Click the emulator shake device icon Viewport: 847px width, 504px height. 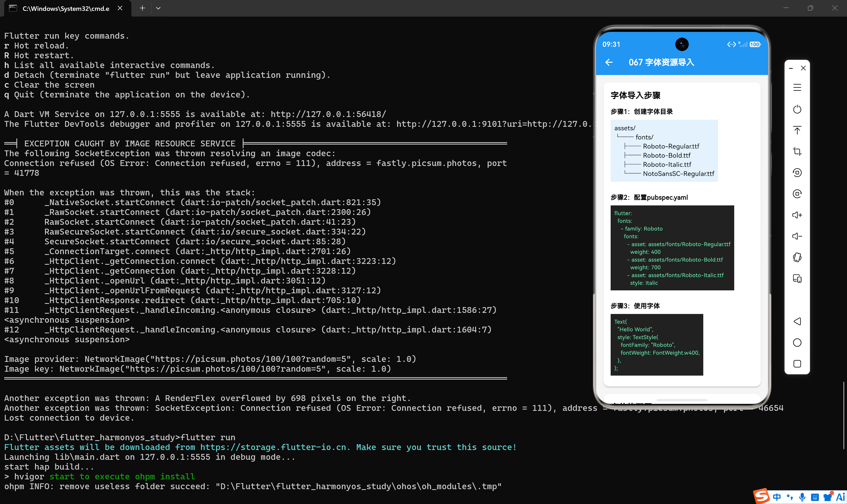[797, 258]
